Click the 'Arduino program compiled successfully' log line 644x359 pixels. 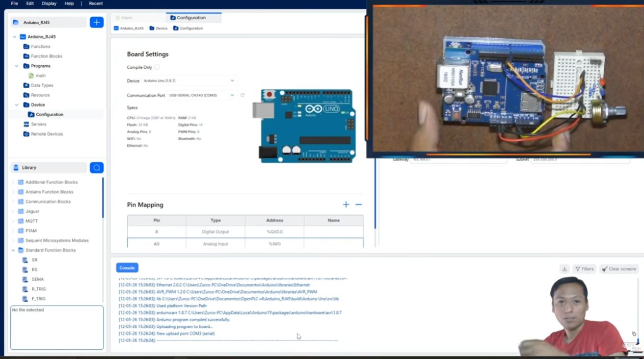click(x=174, y=320)
